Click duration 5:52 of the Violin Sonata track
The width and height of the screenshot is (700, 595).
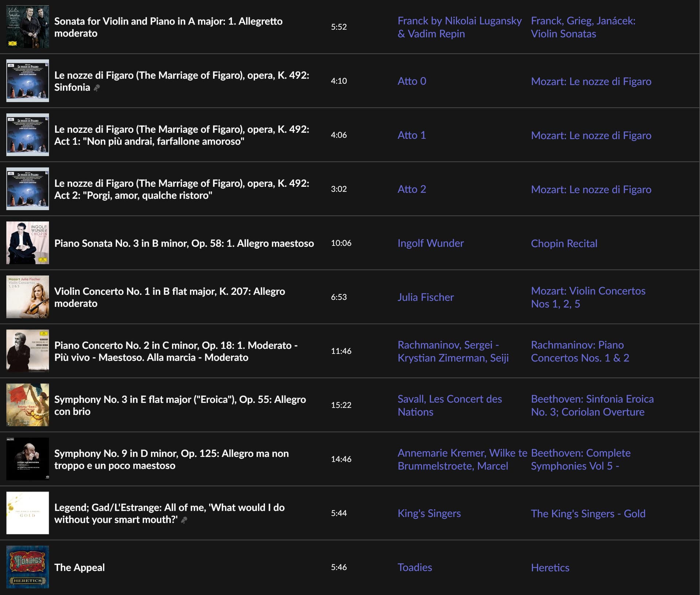pyautogui.click(x=339, y=27)
